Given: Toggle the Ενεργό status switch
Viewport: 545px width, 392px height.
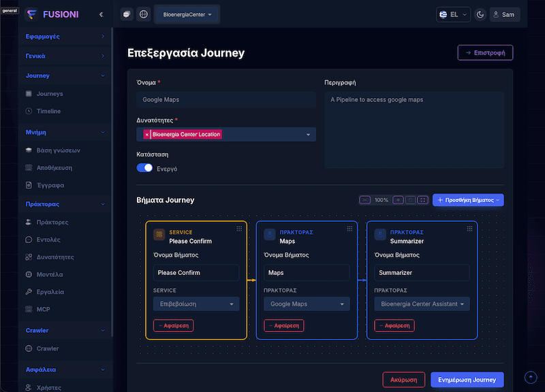Looking at the screenshot, I should [x=144, y=168].
